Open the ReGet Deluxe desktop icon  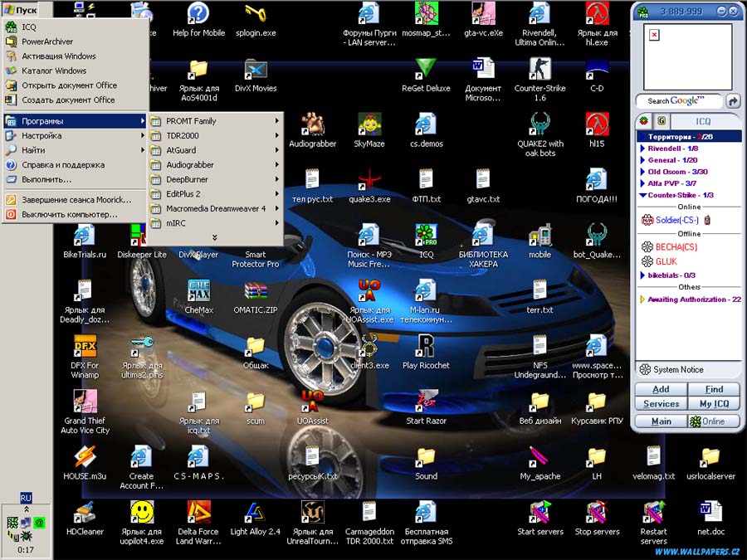[x=426, y=69]
